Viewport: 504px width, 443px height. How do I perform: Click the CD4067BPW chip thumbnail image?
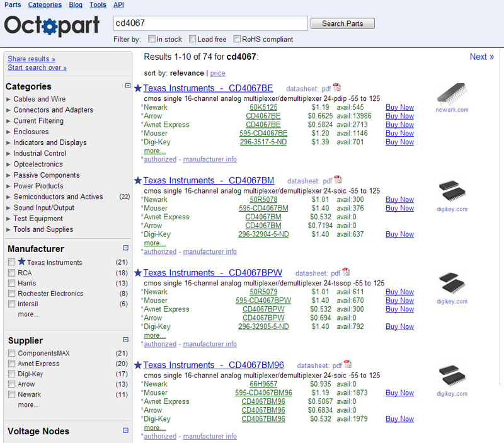click(x=452, y=284)
